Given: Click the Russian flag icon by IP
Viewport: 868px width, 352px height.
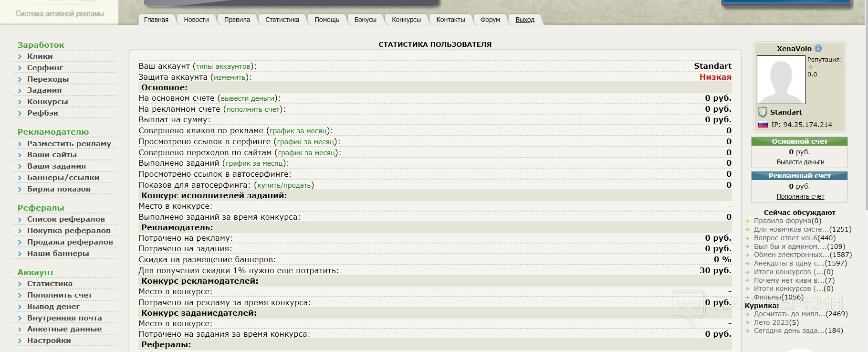Looking at the screenshot, I should click(x=763, y=125).
